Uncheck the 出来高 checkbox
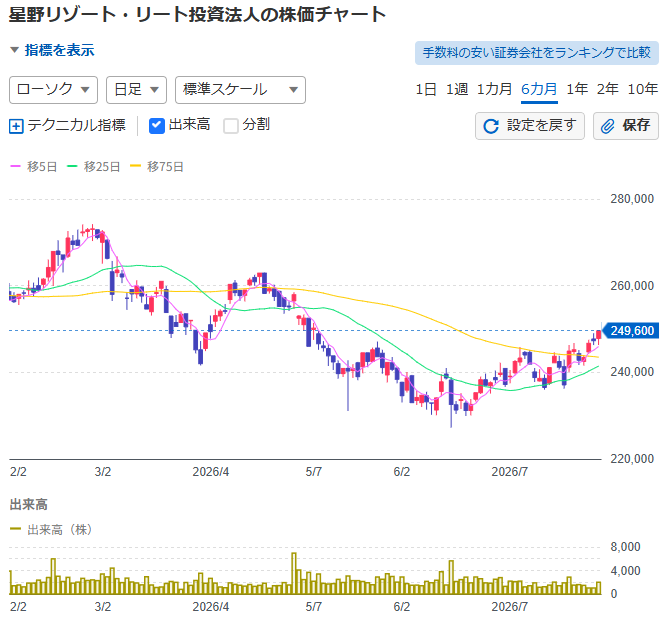The width and height of the screenshot is (668, 619). (157, 126)
